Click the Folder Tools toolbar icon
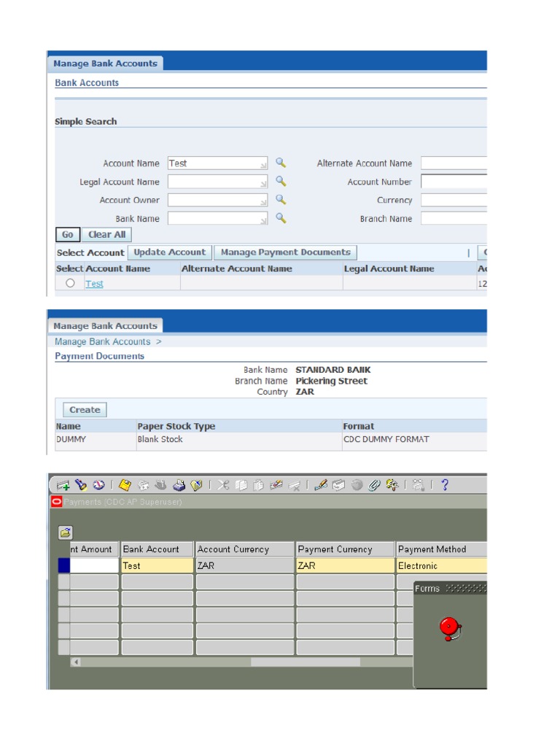The height and width of the screenshot is (747, 560). click(392, 485)
